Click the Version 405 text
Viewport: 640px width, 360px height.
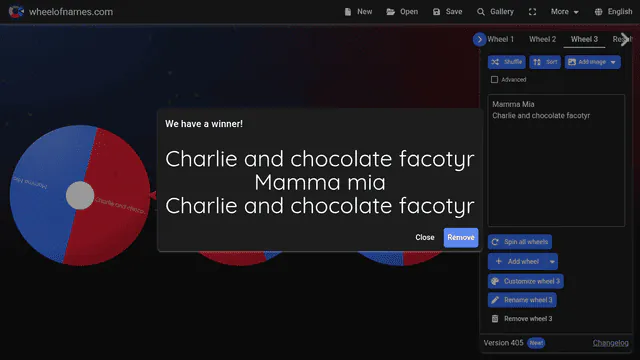(503, 343)
